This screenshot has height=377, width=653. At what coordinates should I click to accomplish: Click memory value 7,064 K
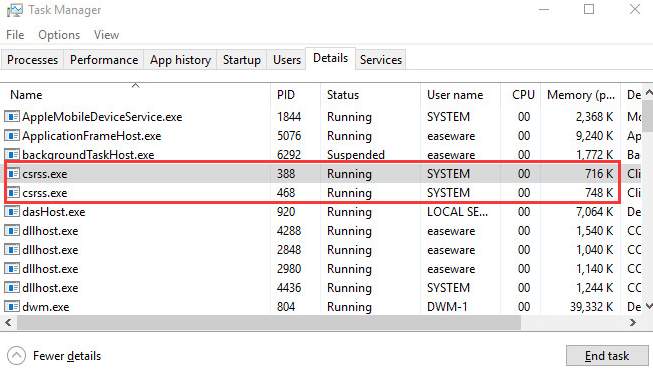click(595, 212)
